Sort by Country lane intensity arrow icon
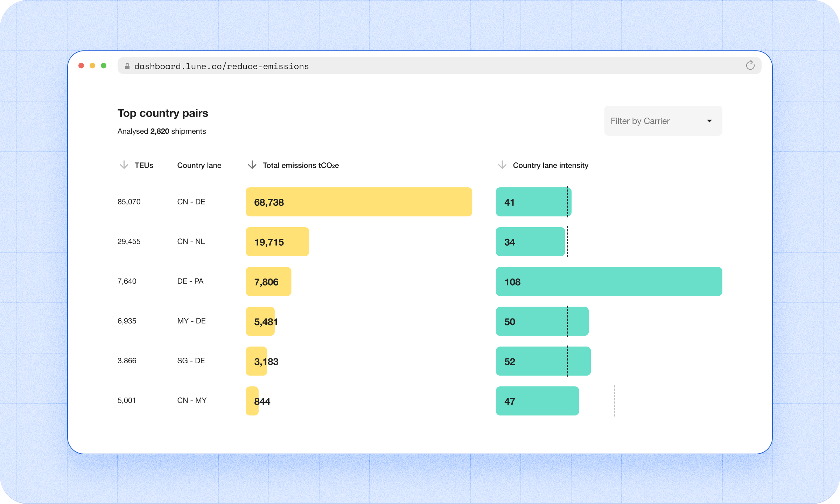The height and width of the screenshot is (504, 840). [502, 165]
